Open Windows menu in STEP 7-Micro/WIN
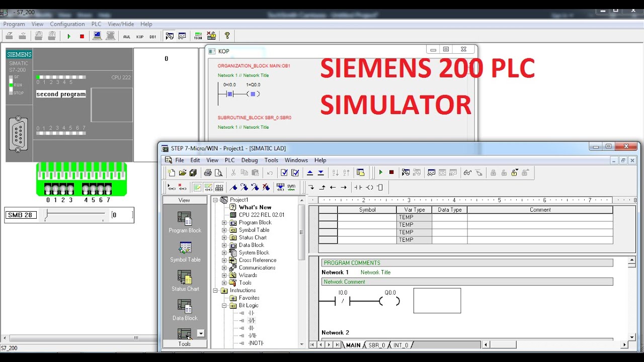644x362 pixels. click(296, 160)
